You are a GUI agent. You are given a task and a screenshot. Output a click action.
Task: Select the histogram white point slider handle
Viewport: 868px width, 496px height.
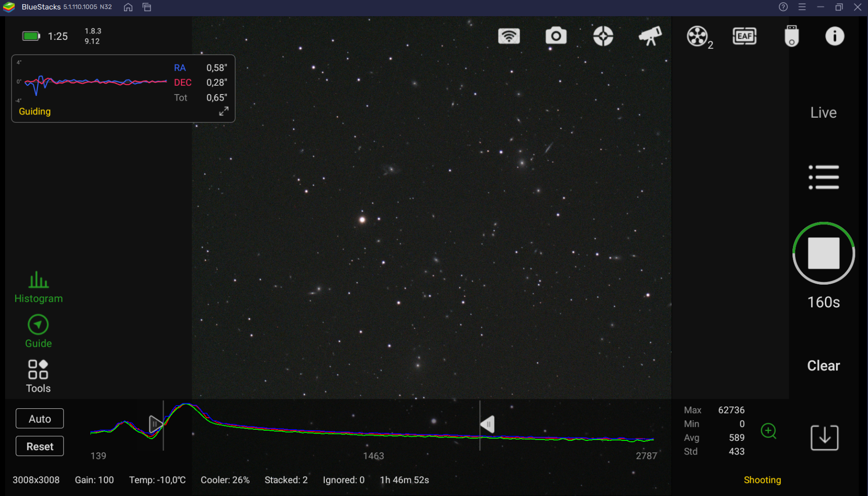coord(487,424)
